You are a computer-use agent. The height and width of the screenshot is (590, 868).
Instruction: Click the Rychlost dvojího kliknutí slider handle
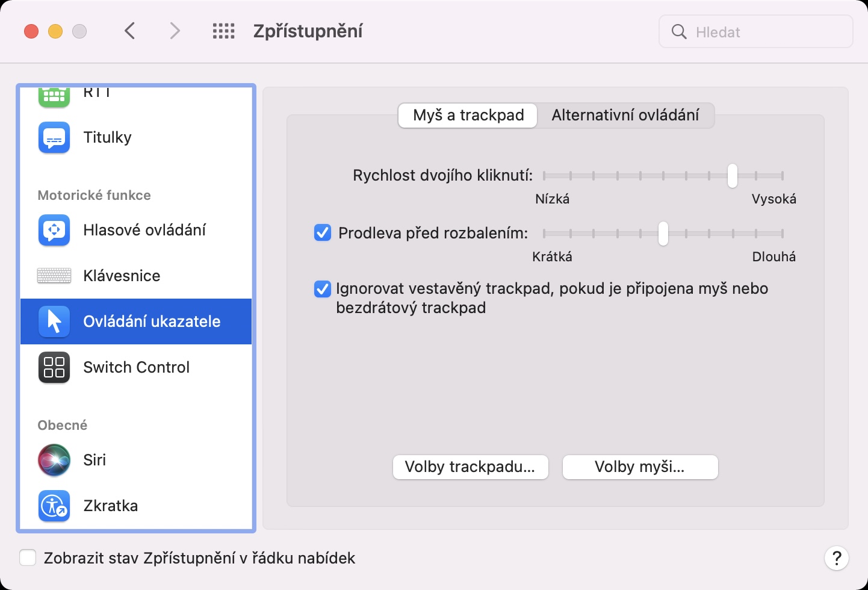tap(732, 176)
